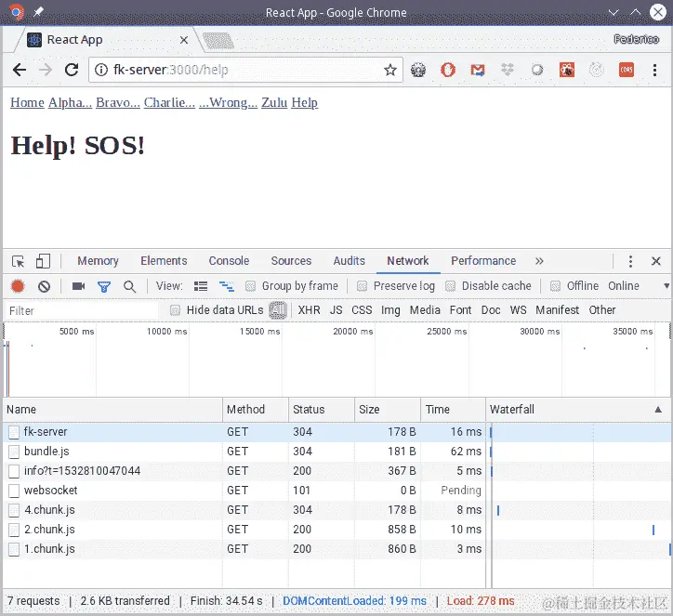Viewport: 673px width, 616px height.
Task: Expand hidden DevTools tabs chevron
Action: (x=539, y=261)
